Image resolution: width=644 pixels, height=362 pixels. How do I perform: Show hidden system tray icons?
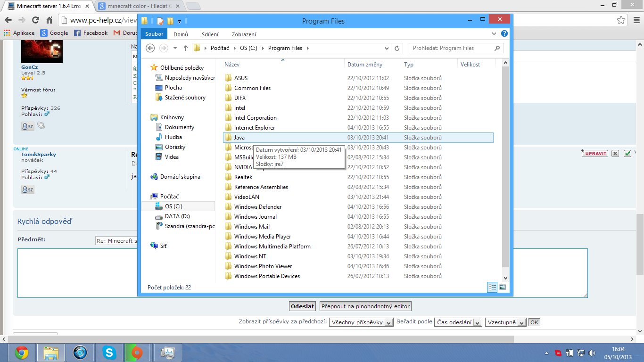pos(547,353)
